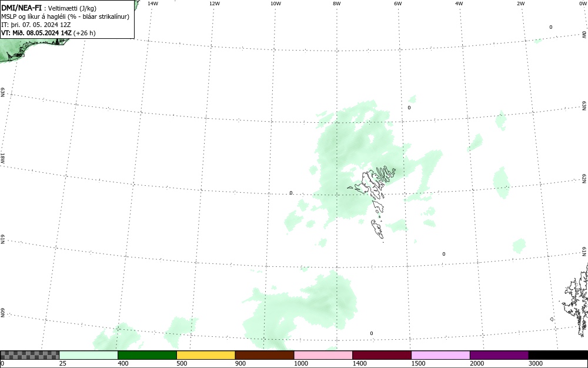Click the legend value 1000
This screenshot has height=368, width=588.
(300, 363)
